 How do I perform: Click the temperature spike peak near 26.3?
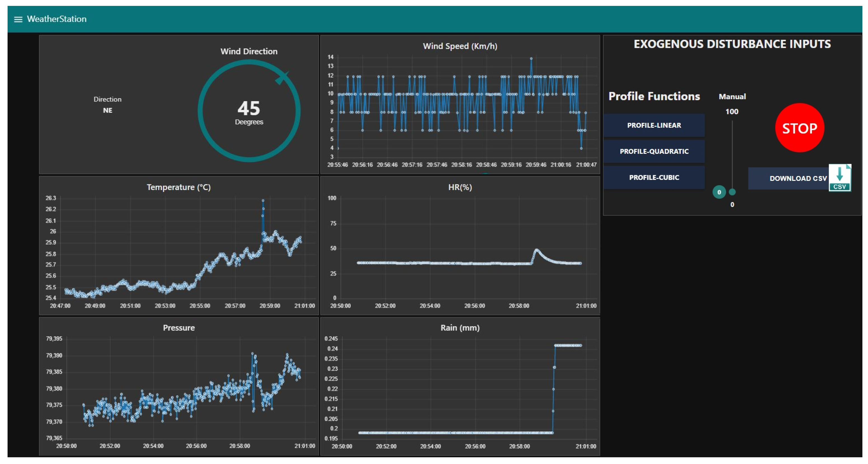pyautogui.click(x=263, y=201)
